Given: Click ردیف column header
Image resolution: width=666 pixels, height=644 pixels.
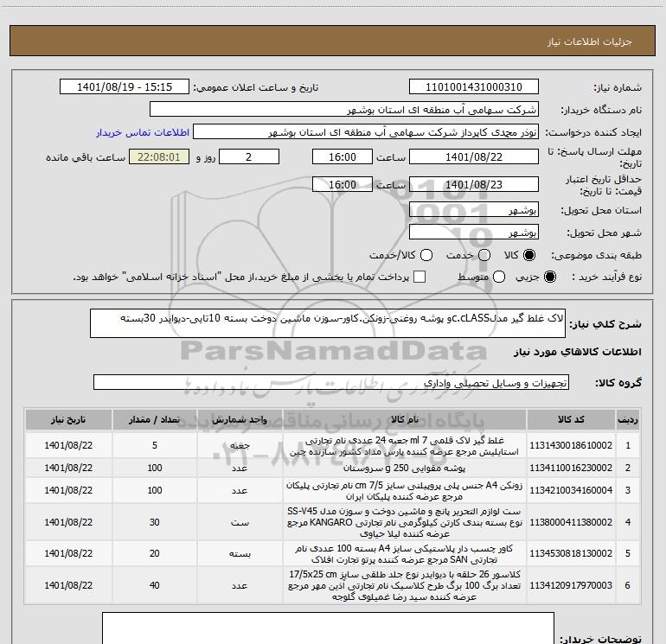Looking at the screenshot, I should click(x=627, y=420).
